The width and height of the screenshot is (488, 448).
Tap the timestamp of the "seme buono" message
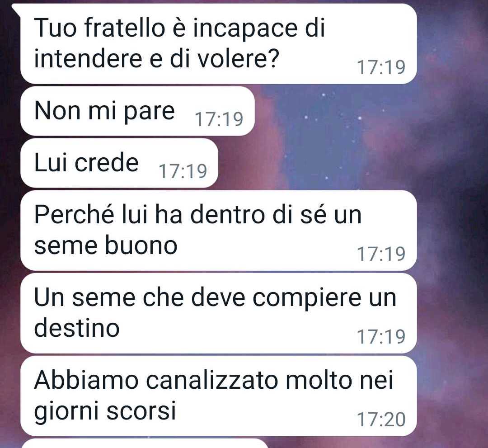pos(381,254)
